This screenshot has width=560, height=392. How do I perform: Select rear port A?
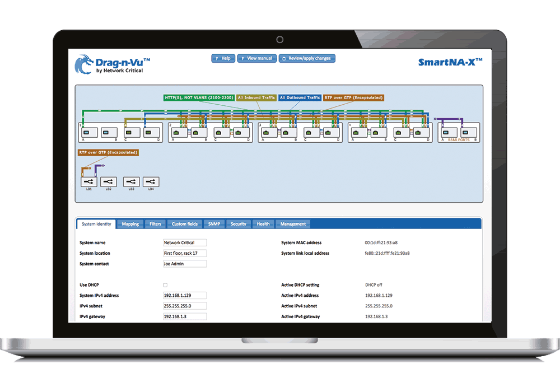tap(449, 133)
